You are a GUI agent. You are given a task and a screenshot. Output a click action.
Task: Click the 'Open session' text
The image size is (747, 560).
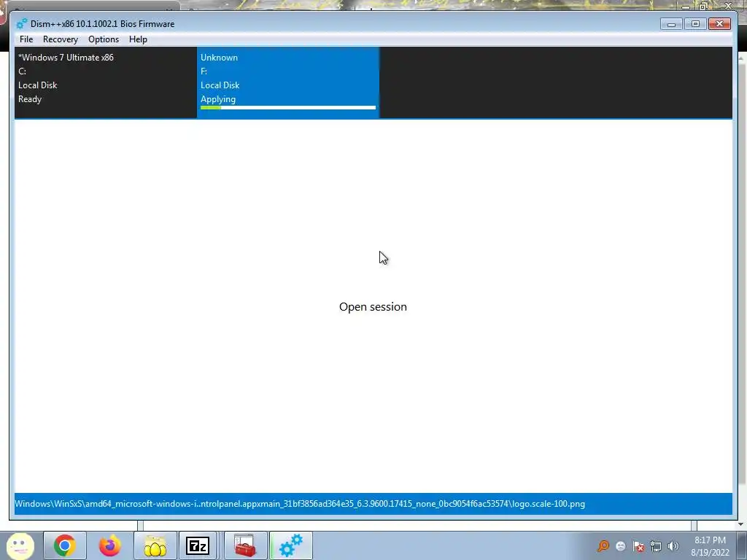[x=373, y=307]
